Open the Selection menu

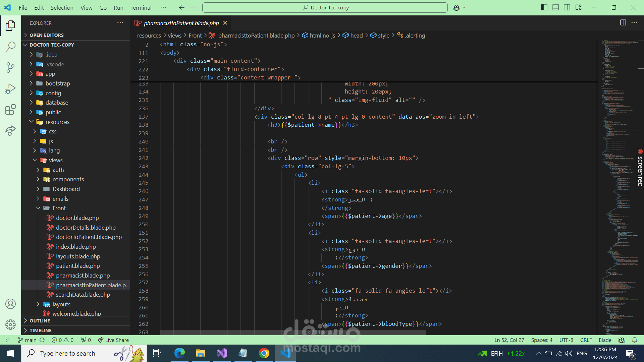(62, 7)
